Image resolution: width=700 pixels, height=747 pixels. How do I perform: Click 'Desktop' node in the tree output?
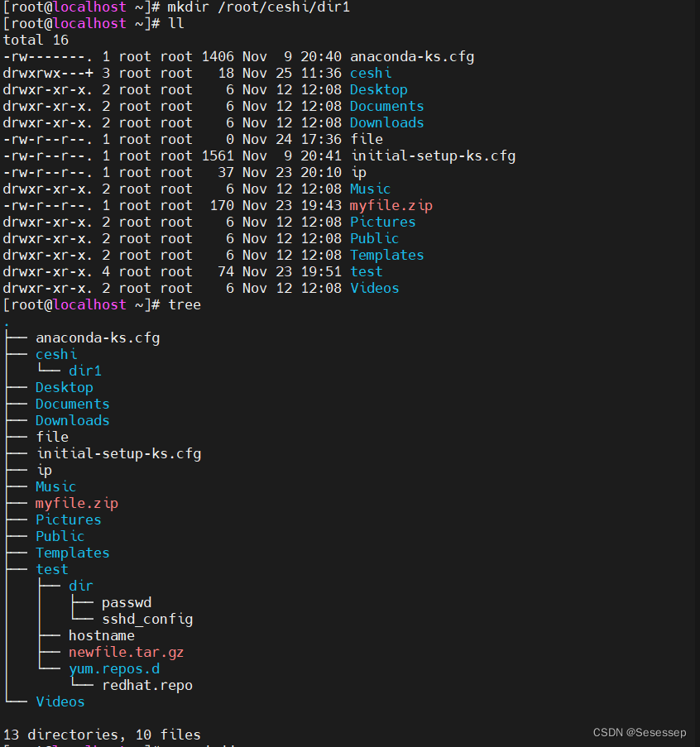tap(65, 388)
